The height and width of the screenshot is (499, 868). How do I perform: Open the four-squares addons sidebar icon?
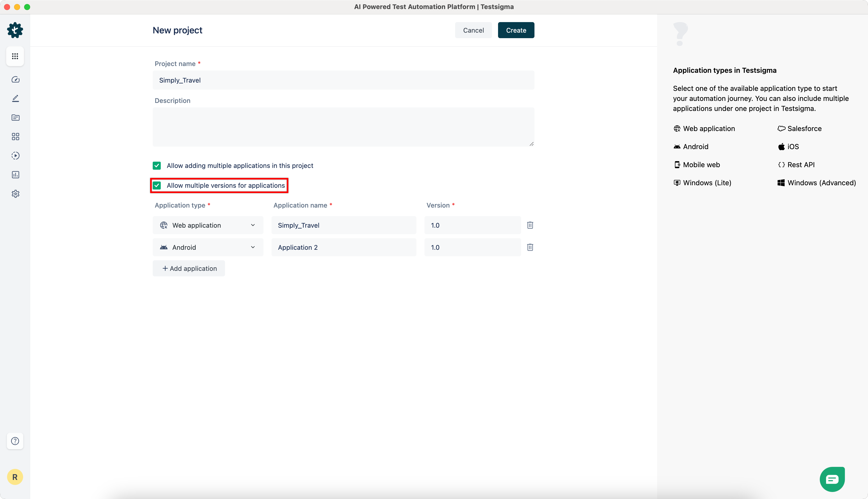coord(15,137)
